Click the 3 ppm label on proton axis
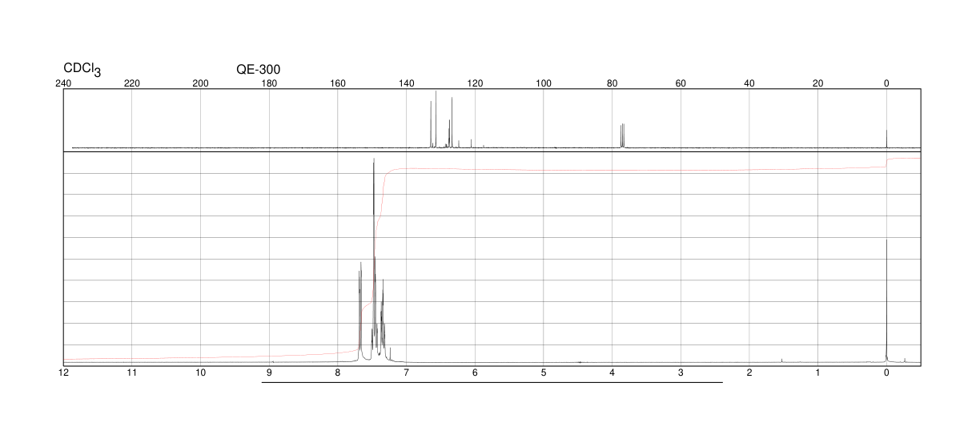The image size is (980, 423). 681,373
